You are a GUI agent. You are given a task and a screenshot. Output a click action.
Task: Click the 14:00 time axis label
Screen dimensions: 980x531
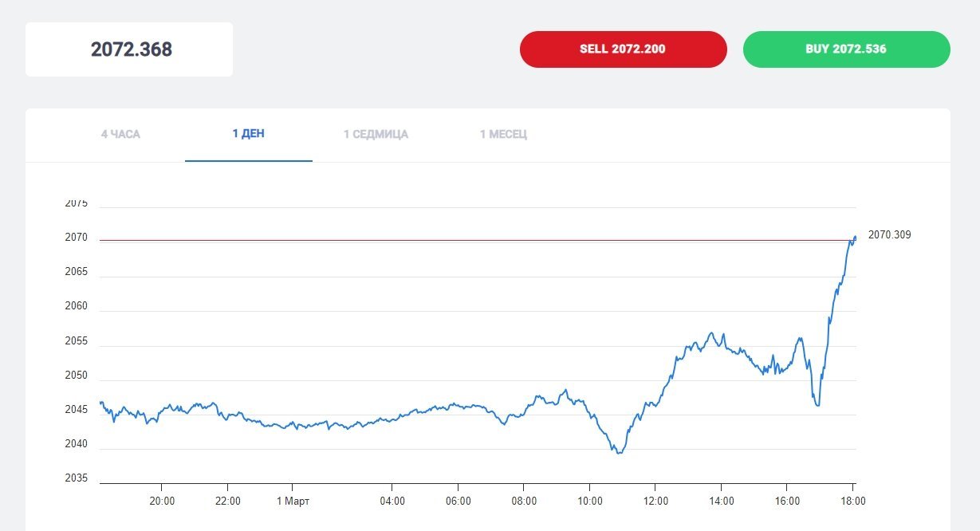coord(721,501)
